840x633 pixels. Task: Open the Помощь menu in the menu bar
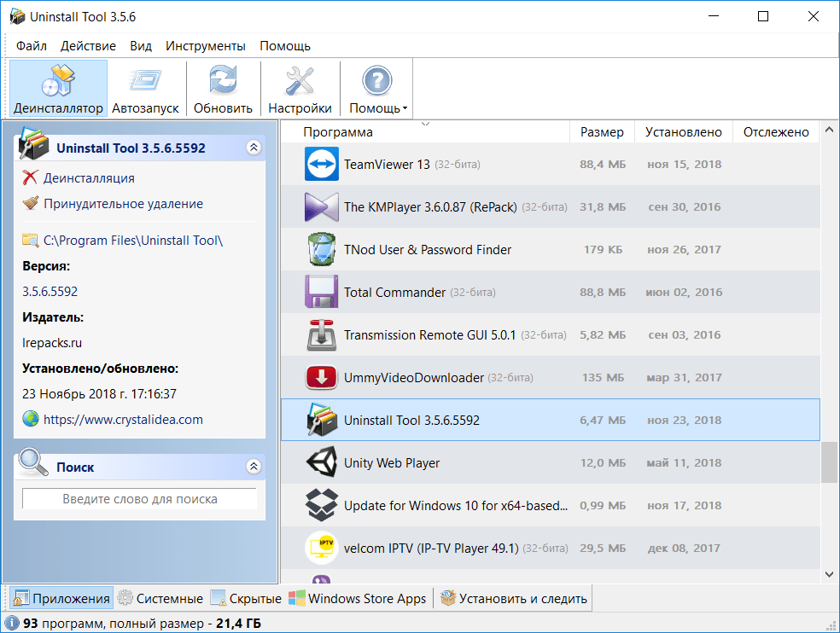[285, 46]
